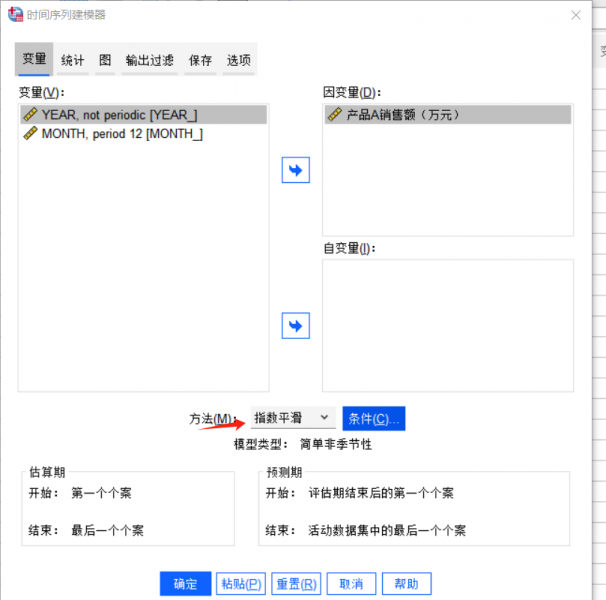Image resolution: width=606 pixels, height=600 pixels.
Task: Open the 图 tab
Action: point(105,60)
